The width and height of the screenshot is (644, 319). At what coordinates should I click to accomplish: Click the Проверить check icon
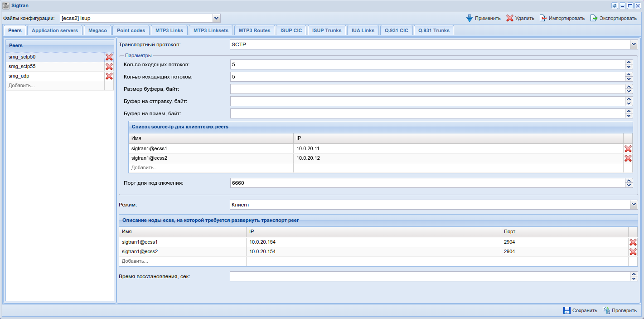(606, 310)
